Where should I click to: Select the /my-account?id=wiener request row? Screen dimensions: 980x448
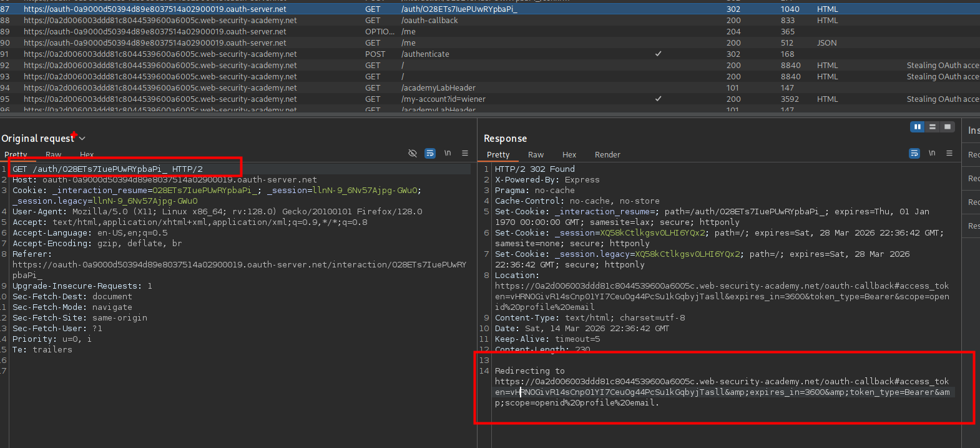pos(443,99)
